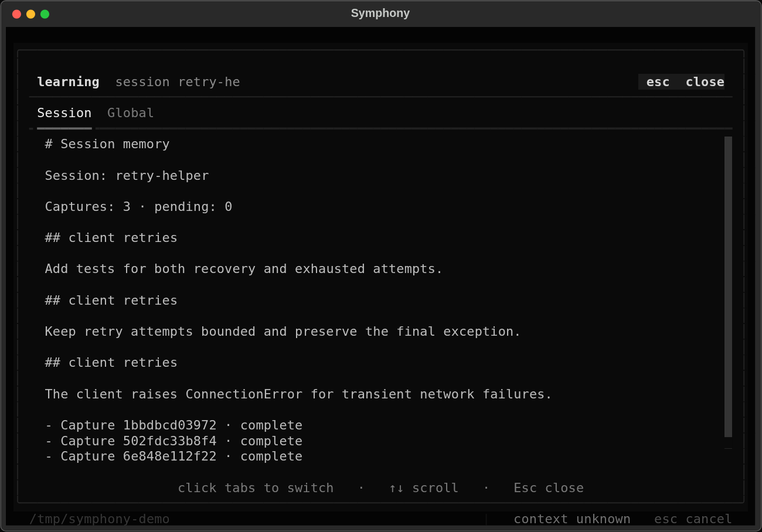Click 'click tabs to switch' hint
This screenshot has width=762, height=532.
coord(256,488)
